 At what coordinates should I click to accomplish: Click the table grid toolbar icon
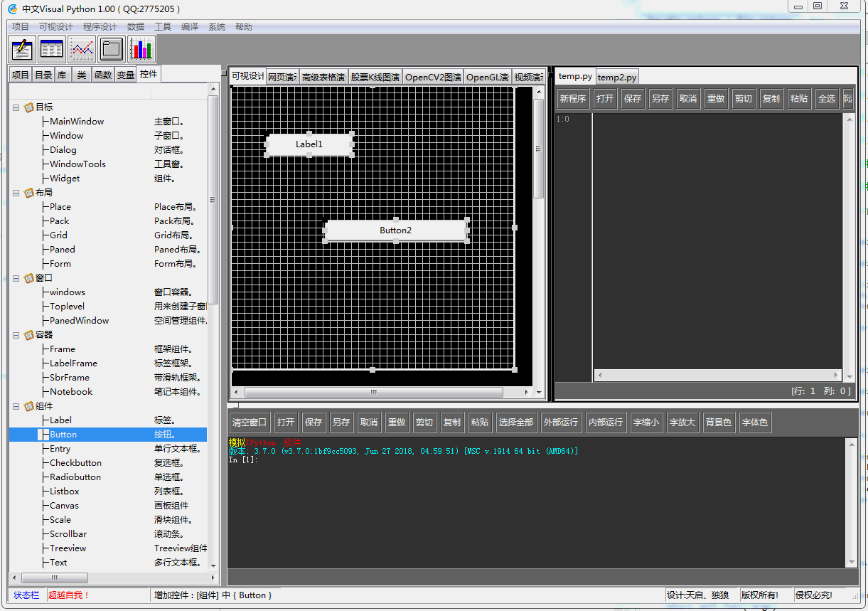[52, 49]
